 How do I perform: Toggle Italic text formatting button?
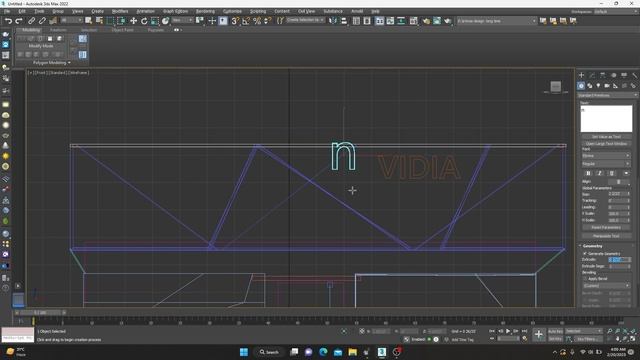click(600, 173)
